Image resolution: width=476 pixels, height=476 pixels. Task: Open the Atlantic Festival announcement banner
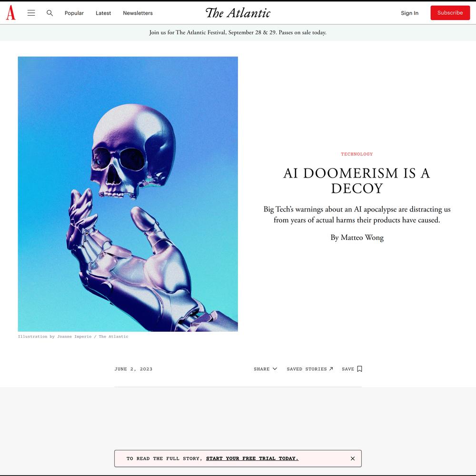click(238, 32)
